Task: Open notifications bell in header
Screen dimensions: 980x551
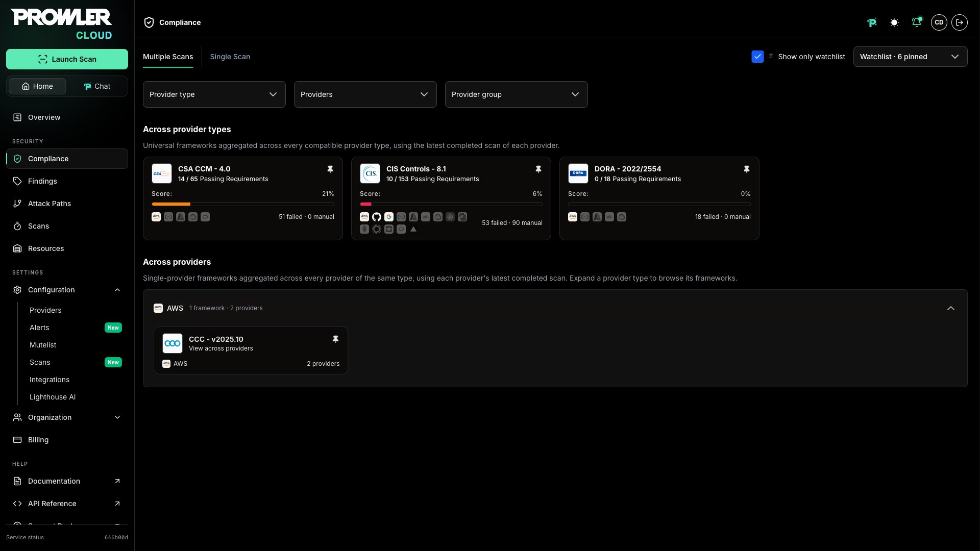Action: point(917,22)
